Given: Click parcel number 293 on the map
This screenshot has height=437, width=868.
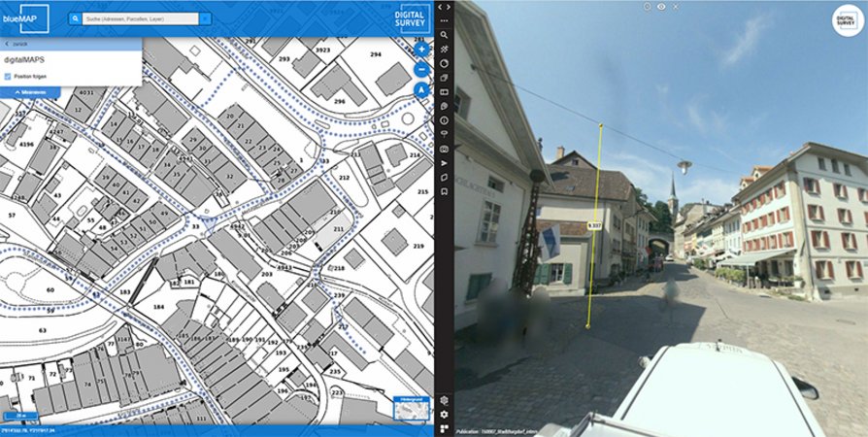Looking at the screenshot, I should click(284, 58).
